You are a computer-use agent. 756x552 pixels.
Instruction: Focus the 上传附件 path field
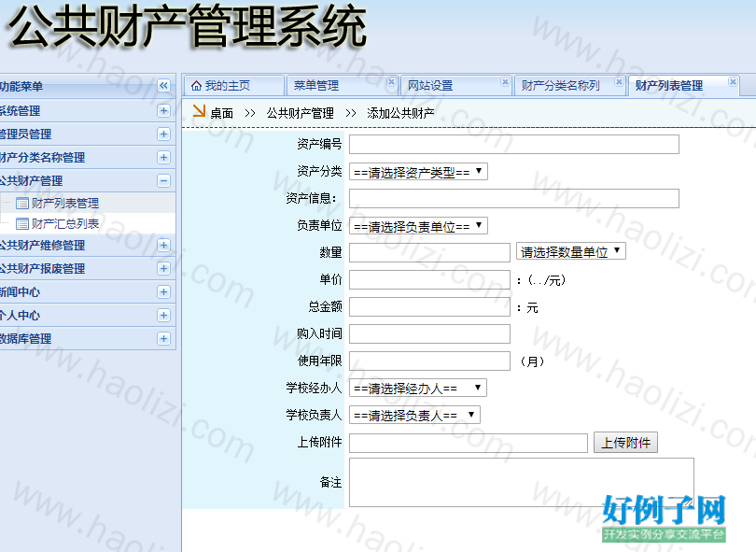[469, 443]
